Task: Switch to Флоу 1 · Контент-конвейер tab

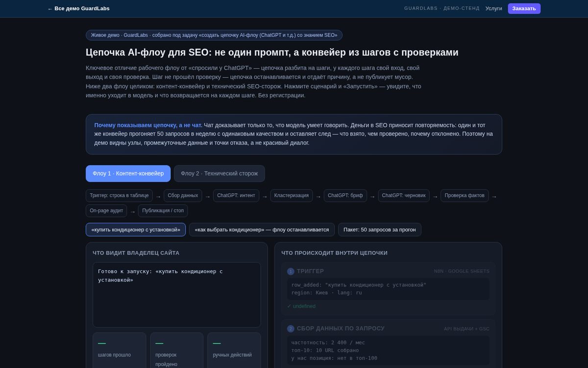Action: click(x=128, y=174)
